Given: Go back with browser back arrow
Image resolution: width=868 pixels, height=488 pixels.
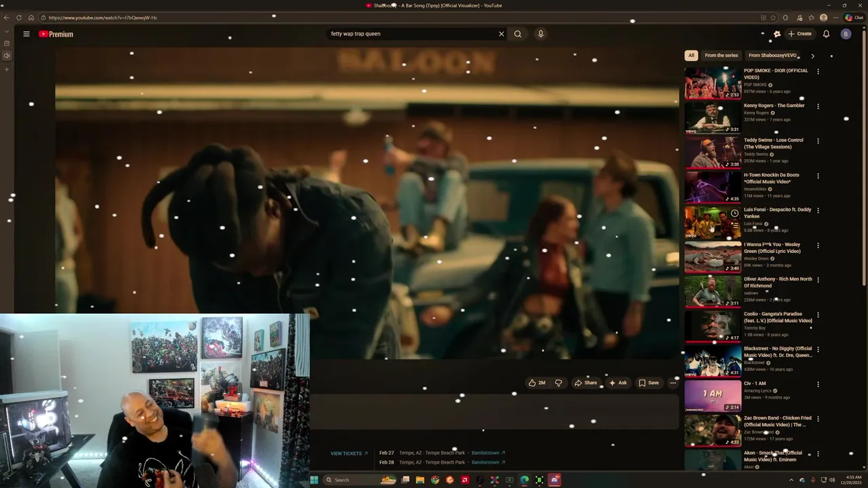Looking at the screenshot, I should click(x=7, y=18).
